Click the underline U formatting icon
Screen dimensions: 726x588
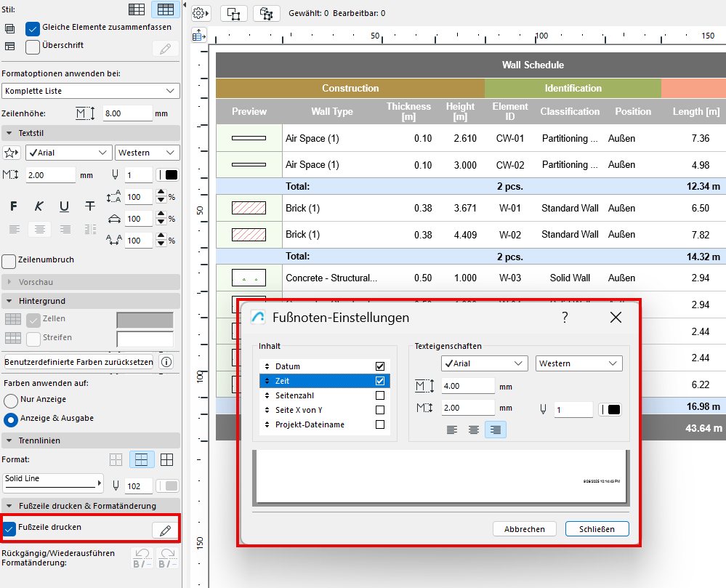[x=64, y=206]
